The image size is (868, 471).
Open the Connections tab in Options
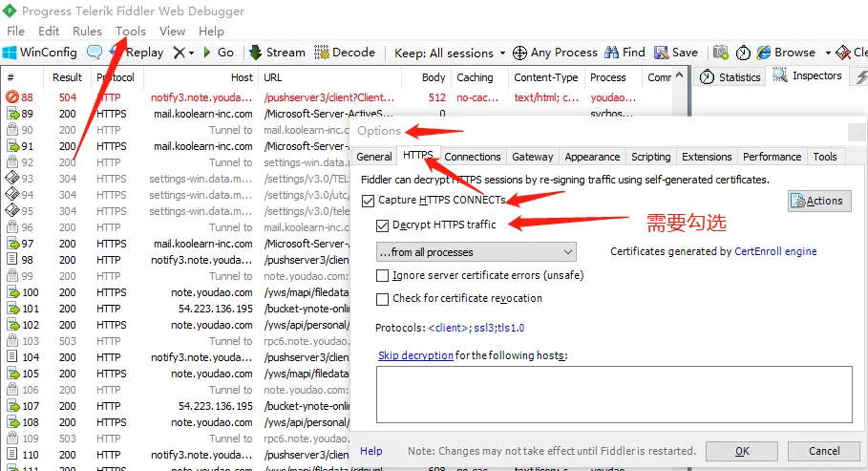pos(473,157)
